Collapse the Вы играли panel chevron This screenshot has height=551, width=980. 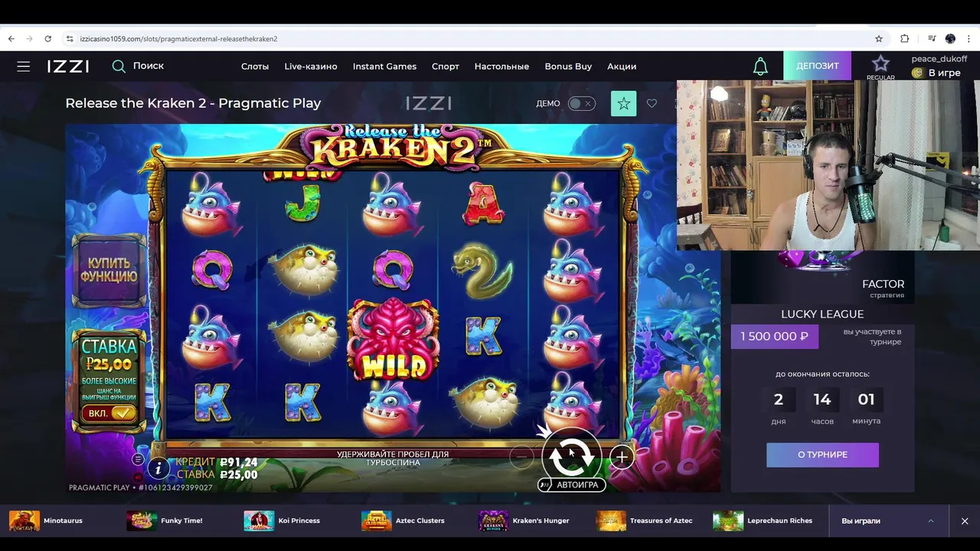pyautogui.click(x=931, y=521)
